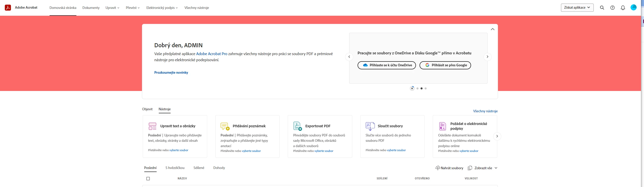Open the Získat aplikace dropdown
This screenshot has height=187, width=644.
(x=577, y=8)
